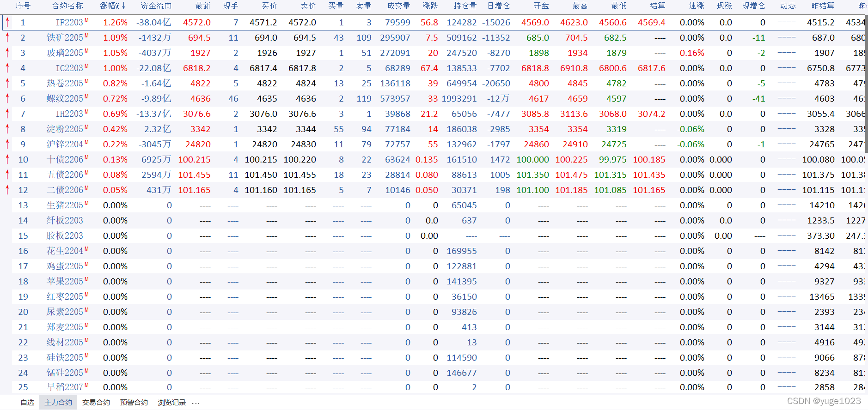Click the red M marker after 生猪2205
868x410 pixels.
[x=87, y=203]
